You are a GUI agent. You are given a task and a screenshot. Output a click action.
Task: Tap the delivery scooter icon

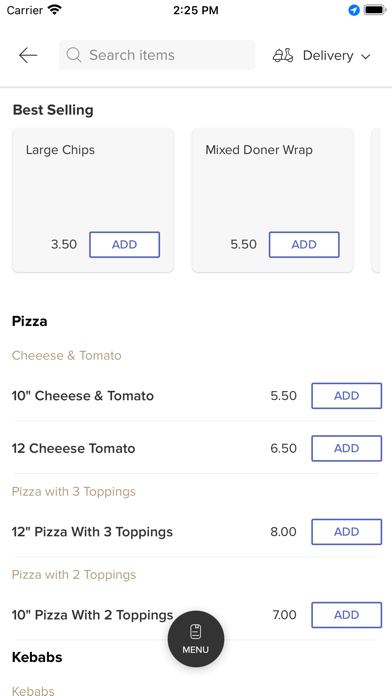283,55
